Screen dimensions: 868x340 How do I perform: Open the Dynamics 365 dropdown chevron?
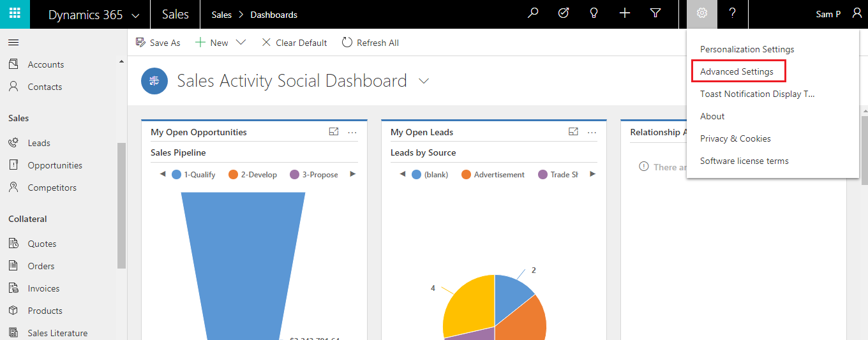pyautogui.click(x=135, y=15)
